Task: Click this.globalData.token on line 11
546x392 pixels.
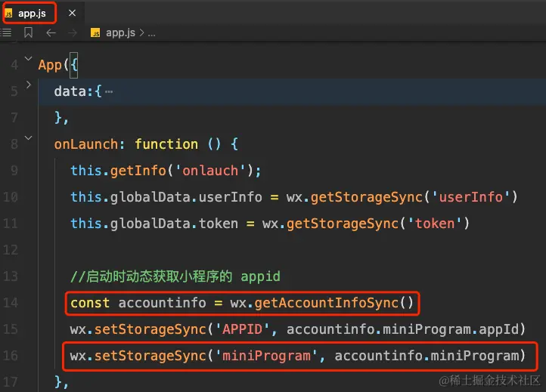Action: click(x=154, y=224)
